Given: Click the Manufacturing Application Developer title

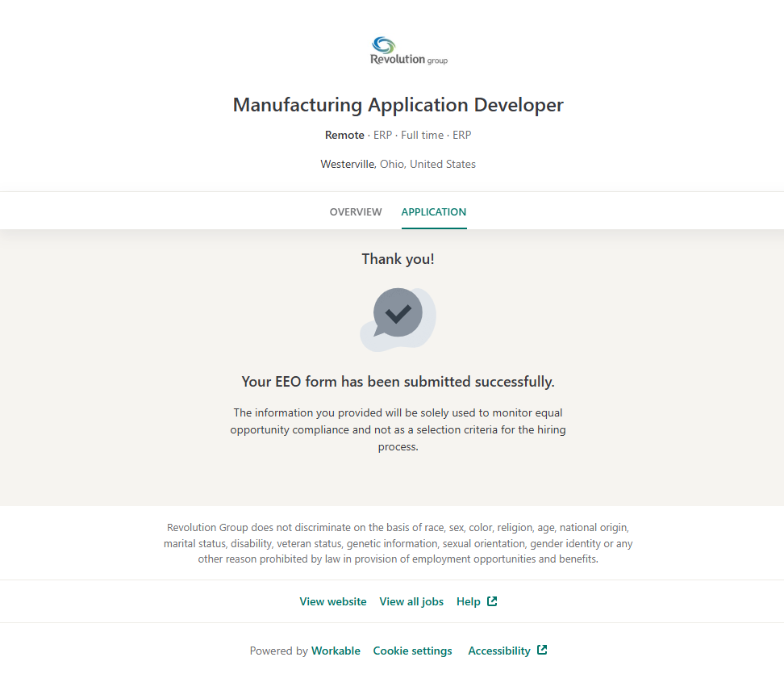Looking at the screenshot, I should [398, 105].
